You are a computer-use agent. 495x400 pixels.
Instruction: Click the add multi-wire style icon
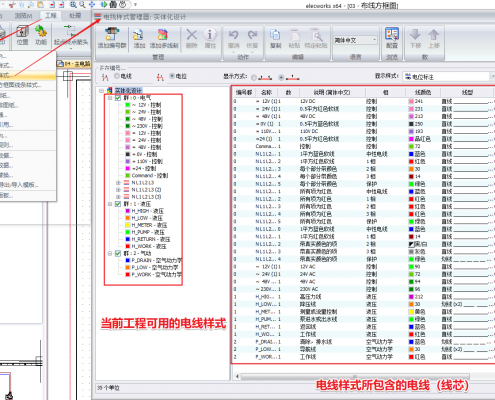(x=163, y=35)
